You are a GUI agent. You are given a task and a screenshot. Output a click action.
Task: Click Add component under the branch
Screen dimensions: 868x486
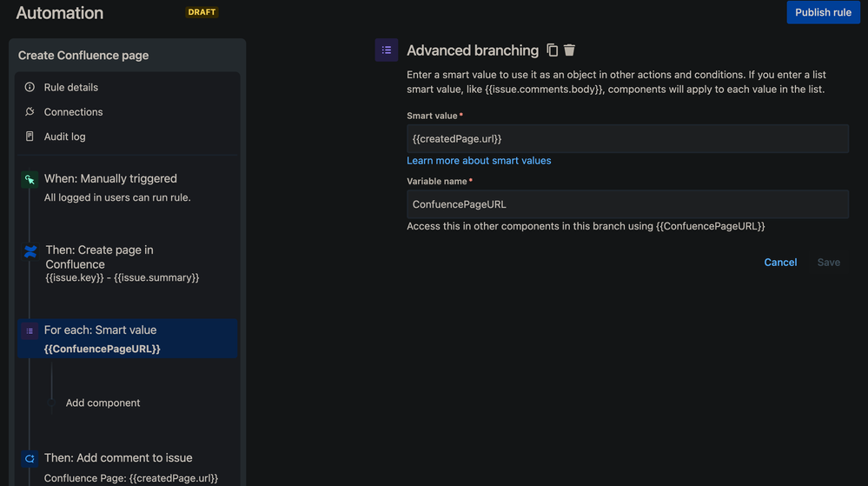103,403
